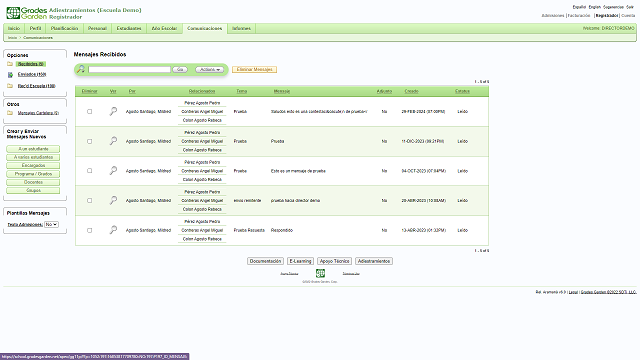Click folder icon beside Recib'd Escuela
This screenshot has width=640, height=360.
pos(10,86)
